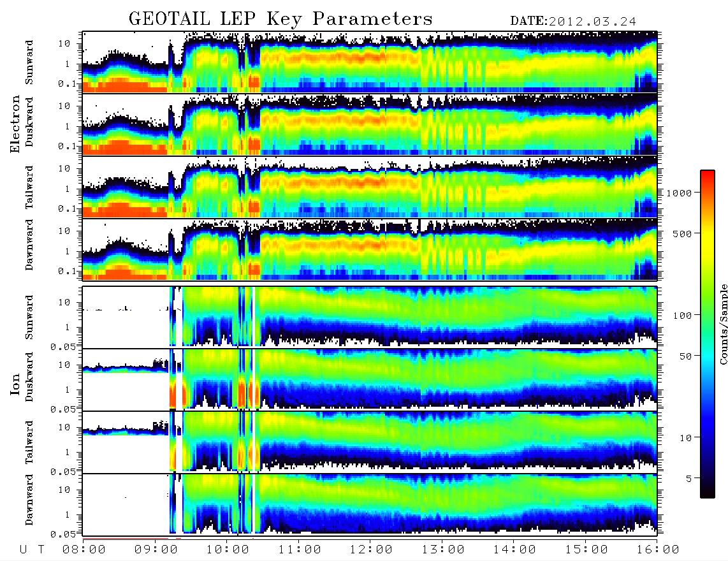Image resolution: width=728 pixels, height=561 pixels.
Task: Click the GEOTAIL LEP Key Parameters title
Action: pyautogui.click(x=280, y=20)
